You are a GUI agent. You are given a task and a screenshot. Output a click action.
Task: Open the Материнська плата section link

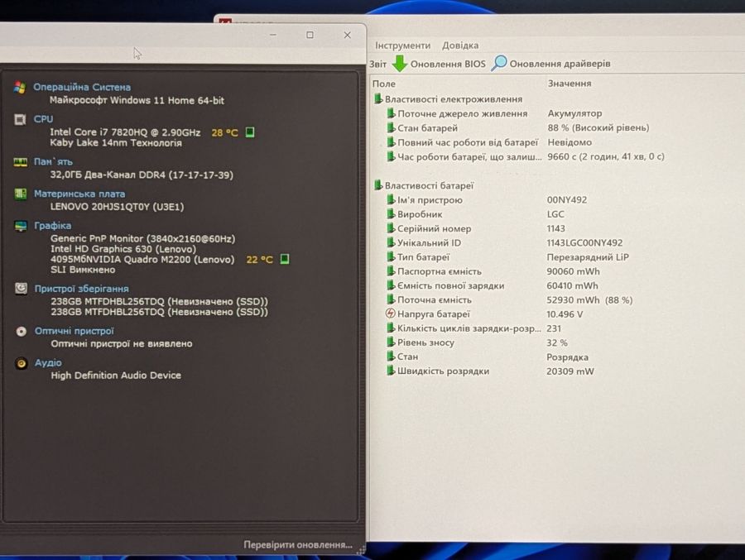click(x=79, y=194)
